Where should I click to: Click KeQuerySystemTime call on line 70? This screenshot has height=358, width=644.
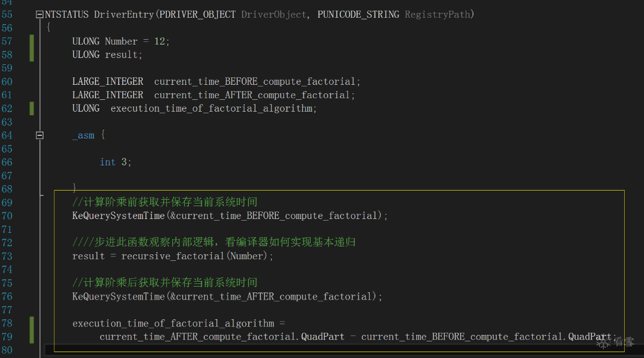(119, 216)
